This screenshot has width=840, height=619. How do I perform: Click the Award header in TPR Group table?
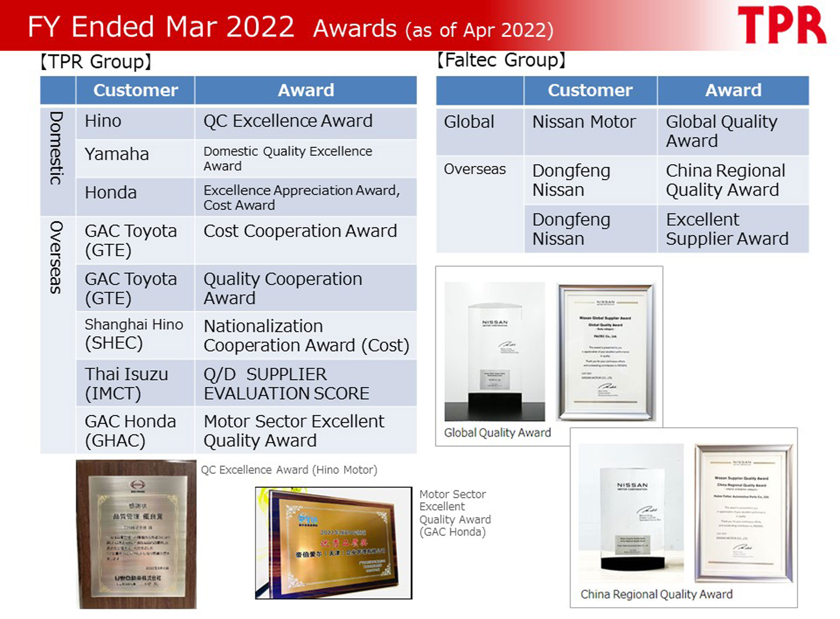coord(306,90)
